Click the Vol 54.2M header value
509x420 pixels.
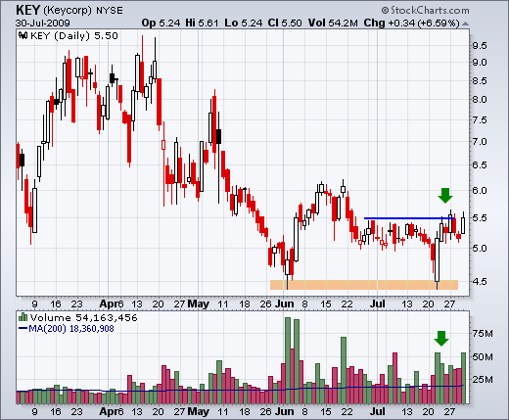[x=333, y=23]
